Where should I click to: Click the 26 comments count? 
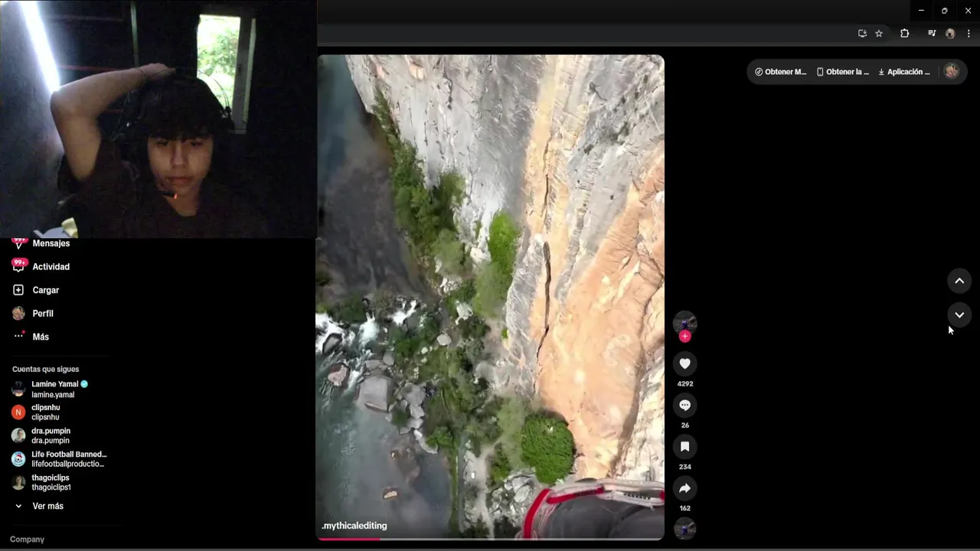(x=684, y=425)
